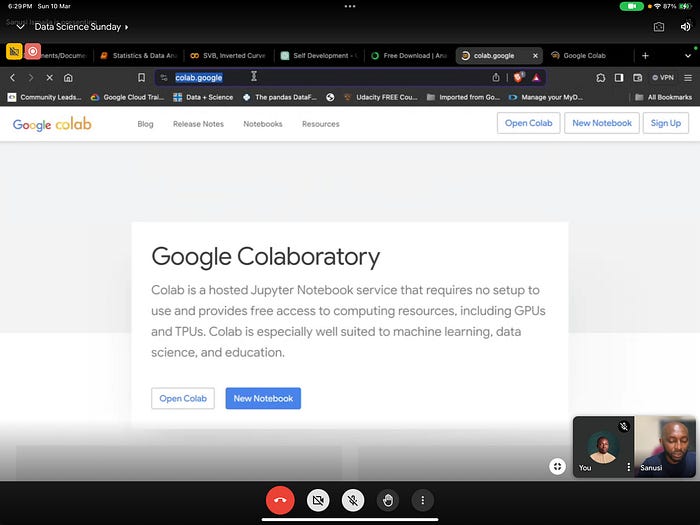Go forward in the browser
Screen dimensions: 700x525
click(x=31, y=78)
